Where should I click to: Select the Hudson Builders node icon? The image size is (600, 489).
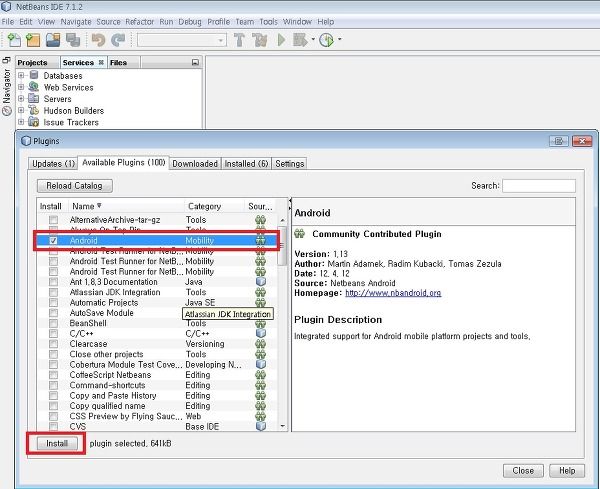[34, 110]
